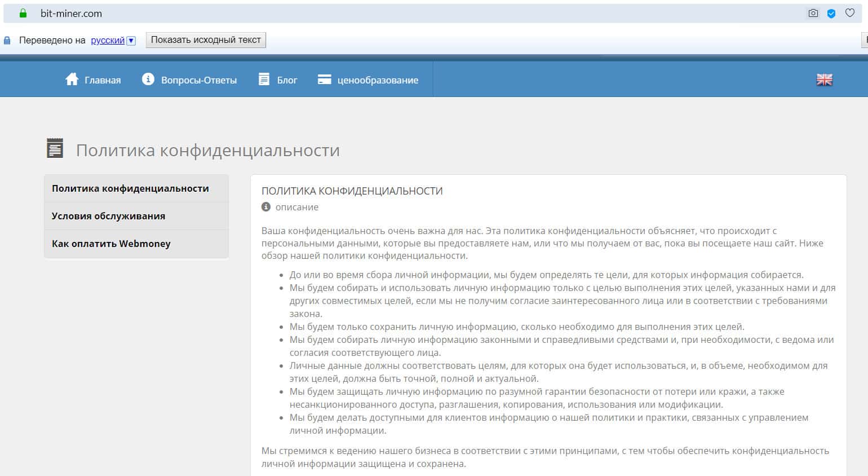Switch language using the UK flag icon
Image resolution: width=868 pixels, height=476 pixels.
[x=824, y=80]
